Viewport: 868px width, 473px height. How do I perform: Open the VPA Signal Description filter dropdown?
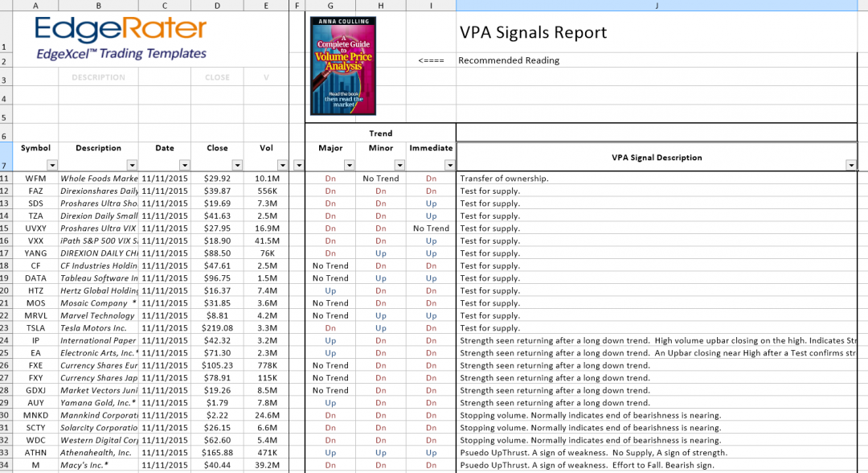(850, 164)
